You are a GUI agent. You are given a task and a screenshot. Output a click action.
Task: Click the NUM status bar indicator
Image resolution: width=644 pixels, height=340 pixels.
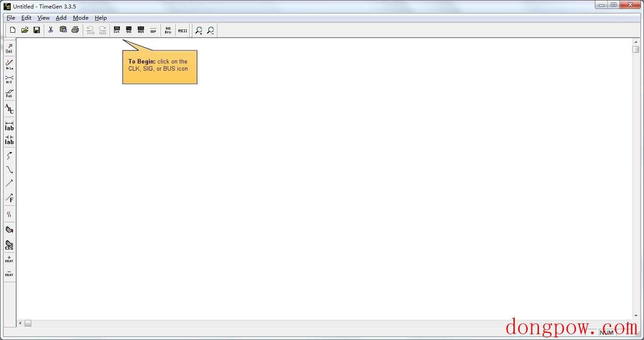[x=606, y=332]
